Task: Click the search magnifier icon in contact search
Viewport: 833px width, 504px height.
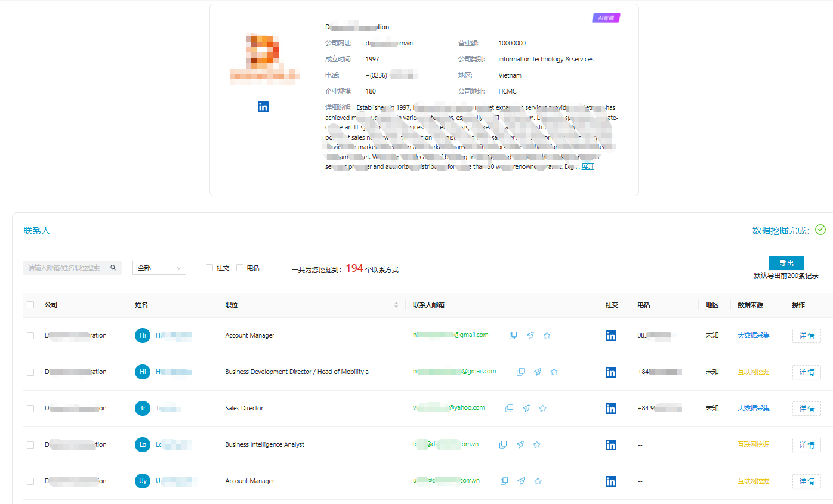Action: [113, 268]
